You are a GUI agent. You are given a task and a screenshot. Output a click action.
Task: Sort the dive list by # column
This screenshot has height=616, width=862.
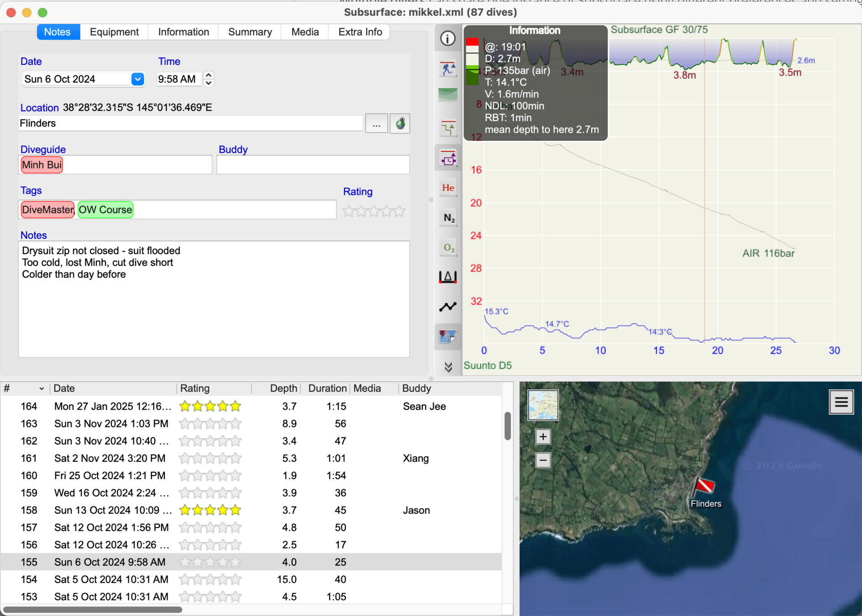click(25, 388)
